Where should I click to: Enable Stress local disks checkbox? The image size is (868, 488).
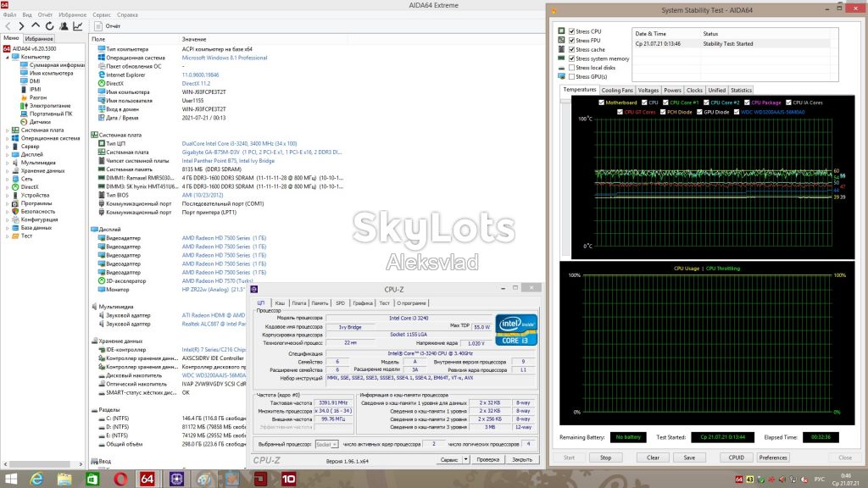click(572, 68)
